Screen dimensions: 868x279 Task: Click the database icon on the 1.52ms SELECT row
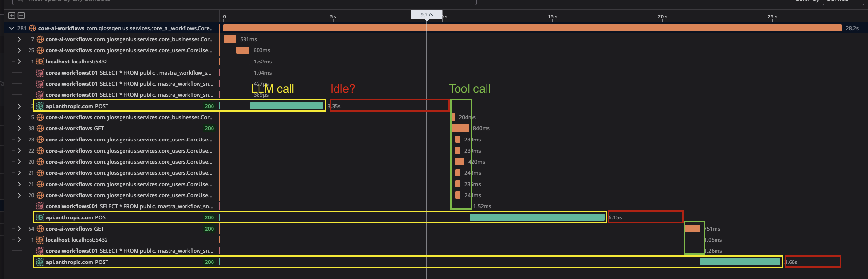point(40,206)
